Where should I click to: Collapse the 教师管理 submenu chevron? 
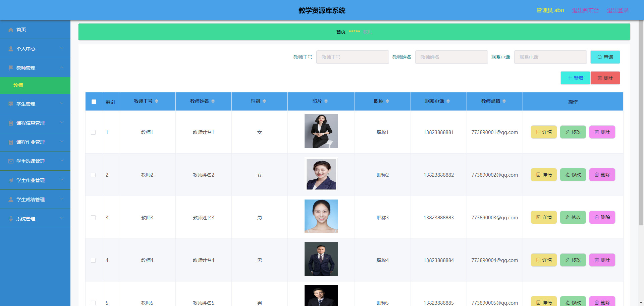coord(62,68)
